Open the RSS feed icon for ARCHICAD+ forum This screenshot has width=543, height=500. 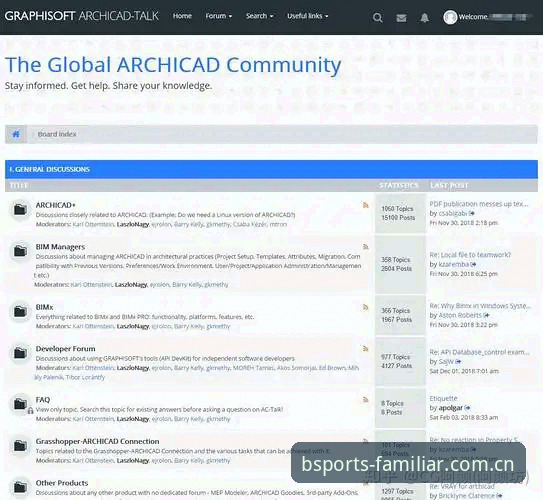coord(365,205)
